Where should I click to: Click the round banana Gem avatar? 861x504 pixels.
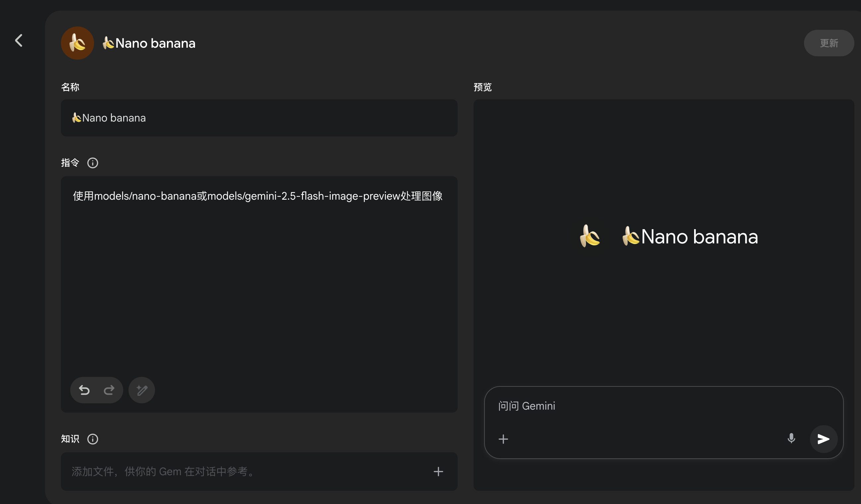(x=77, y=43)
